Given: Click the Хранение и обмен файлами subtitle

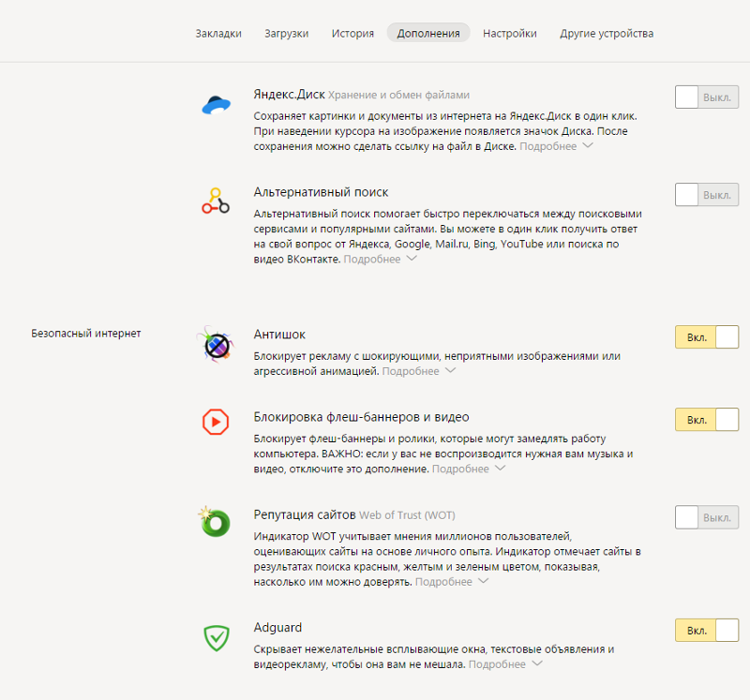Looking at the screenshot, I should coord(399,96).
